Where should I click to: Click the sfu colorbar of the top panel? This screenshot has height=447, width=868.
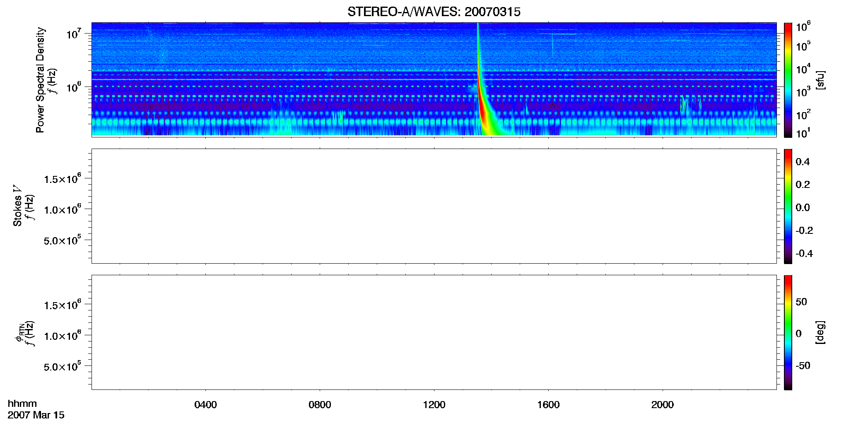click(788, 80)
